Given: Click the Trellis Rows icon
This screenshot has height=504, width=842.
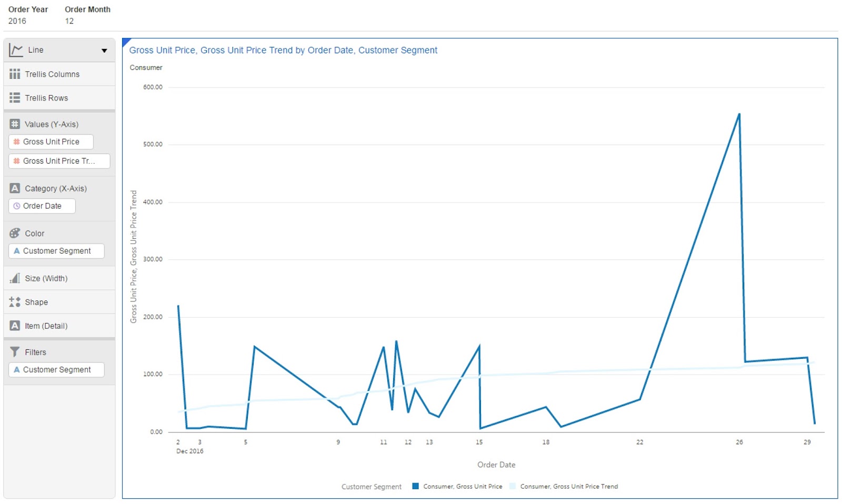Looking at the screenshot, I should (15, 97).
